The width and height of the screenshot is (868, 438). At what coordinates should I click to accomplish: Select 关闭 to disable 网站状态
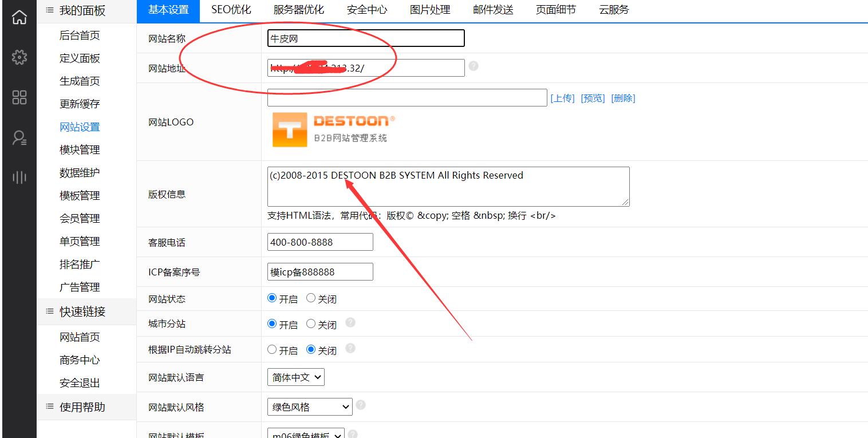[x=311, y=297]
